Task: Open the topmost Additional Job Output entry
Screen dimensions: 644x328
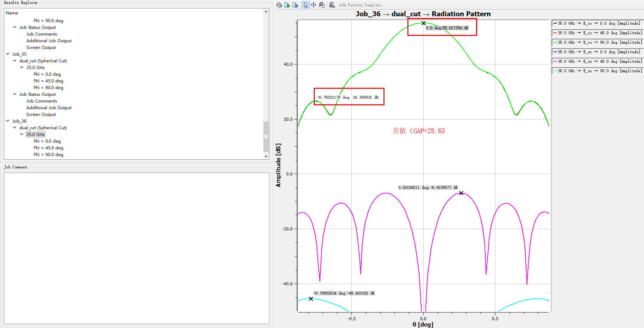Action: point(49,41)
